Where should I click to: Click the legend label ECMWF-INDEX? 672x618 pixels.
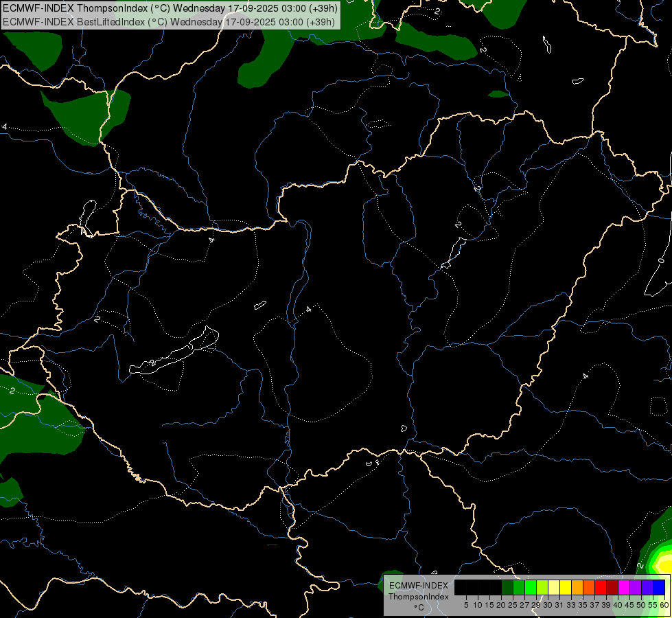tap(419, 586)
